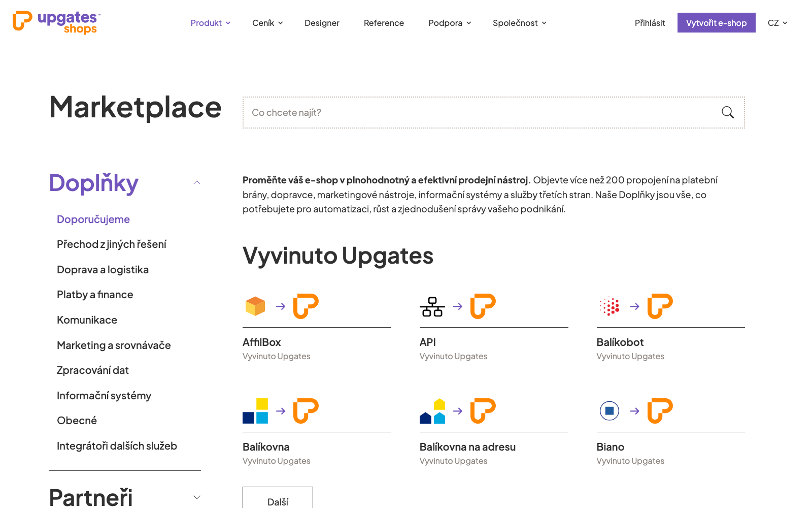This screenshot has height=508, width=812.
Task: Open the Designer menu item
Action: (322, 23)
